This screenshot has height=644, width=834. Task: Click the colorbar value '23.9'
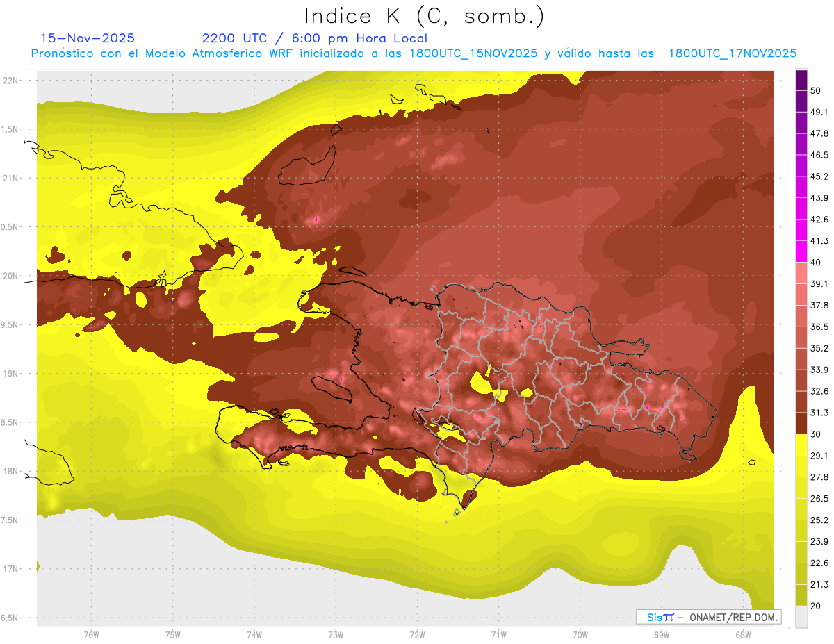coord(820,542)
